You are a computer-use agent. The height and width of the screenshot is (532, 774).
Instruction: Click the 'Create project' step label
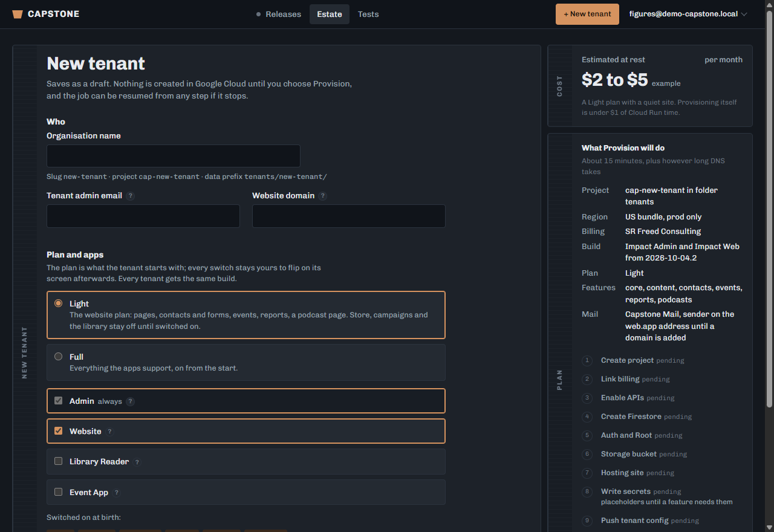pyautogui.click(x=627, y=360)
